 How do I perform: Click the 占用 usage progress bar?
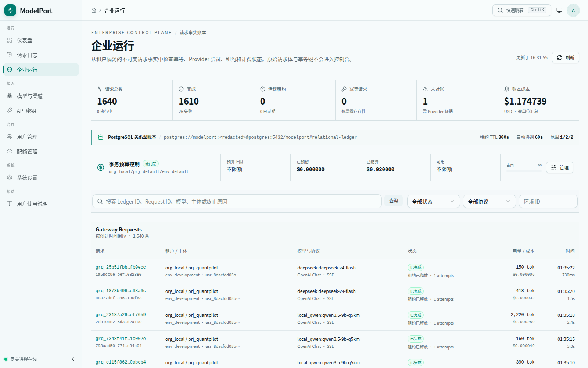click(524, 171)
